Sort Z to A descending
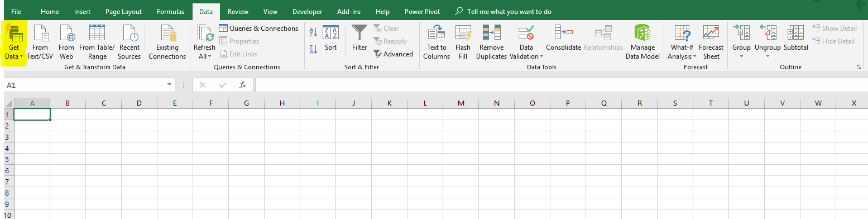868x219 pixels. click(x=313, y=50)
